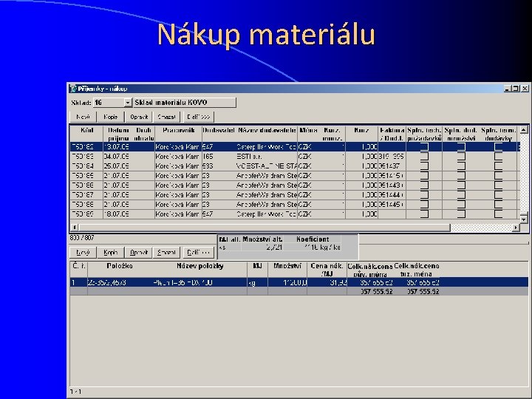532x399 pixels.
Task: Click the invoice cell ending 1443
Action: pyautogui.click(x=392, y=185)
